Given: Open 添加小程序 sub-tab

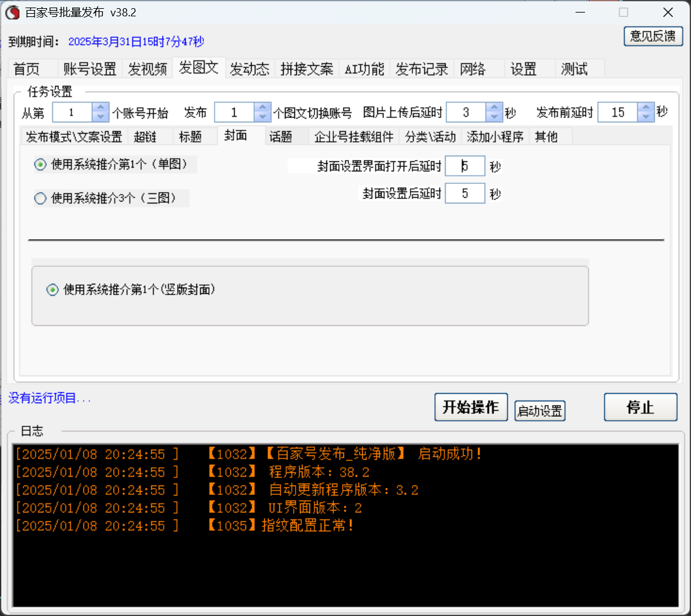Looking at the screenshot, I should click(x=495, y=137).
